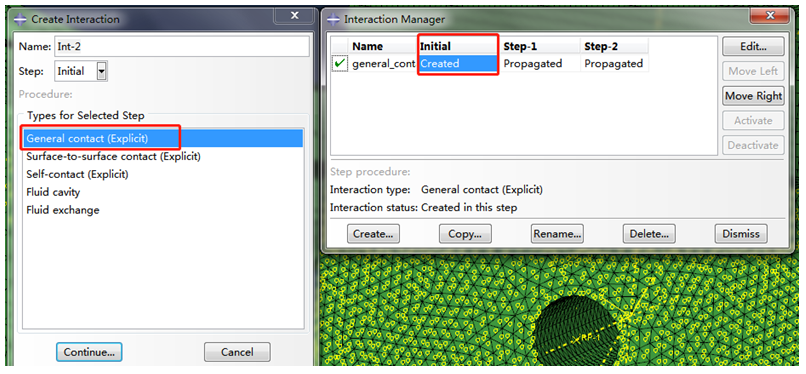Click the Step-2 column header
The width and height of the screenshot is (806, 374).
(x=614, y=46)
